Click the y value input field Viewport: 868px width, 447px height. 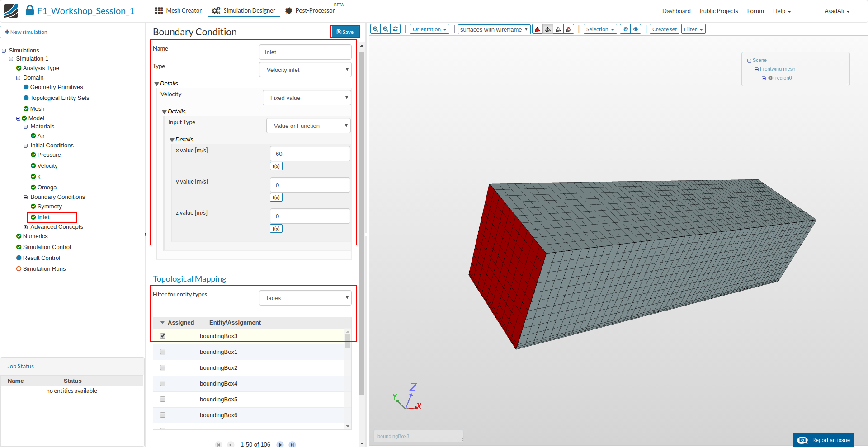click(x=310, y=185)
